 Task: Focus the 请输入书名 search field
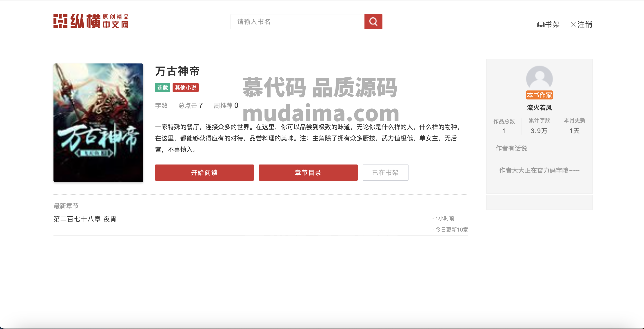click(x=297, y=22)
